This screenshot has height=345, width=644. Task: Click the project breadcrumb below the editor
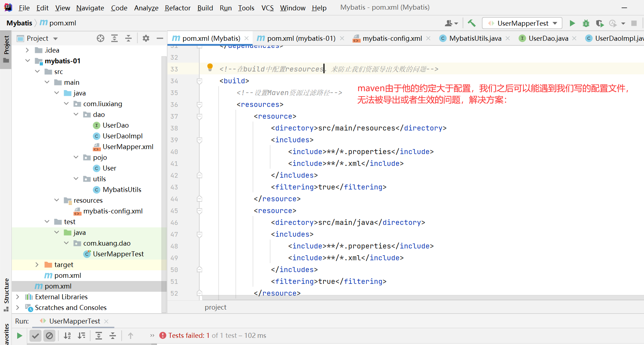(215, 307)
